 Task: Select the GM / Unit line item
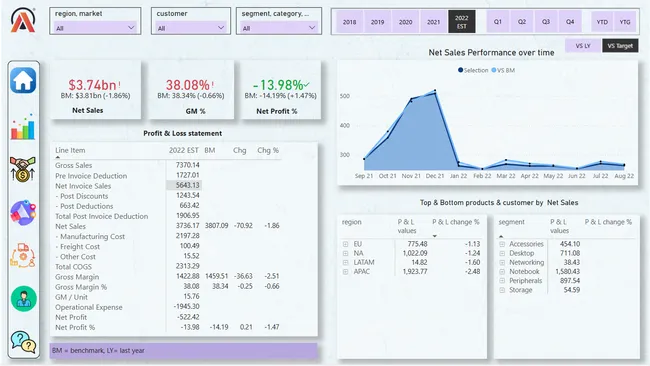(71, 297)
